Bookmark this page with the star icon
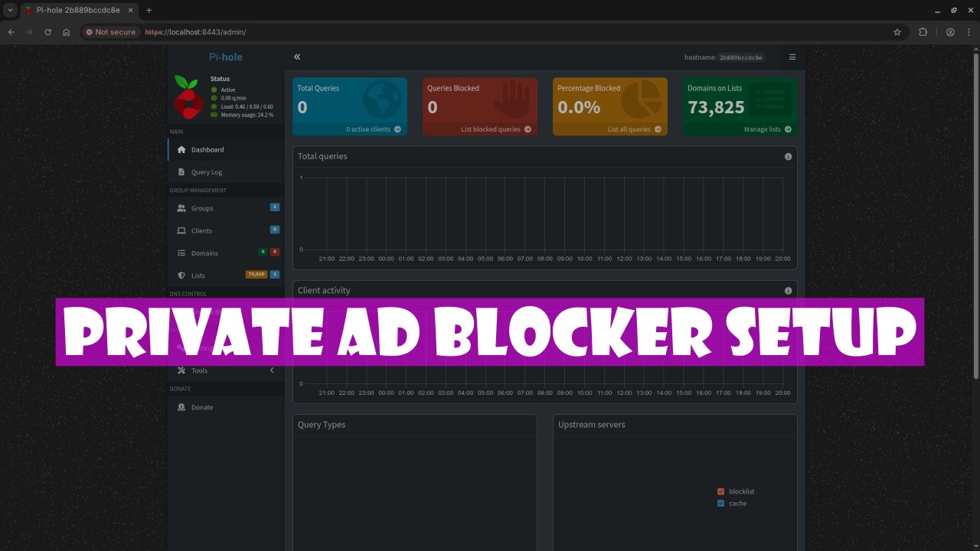Screen dimensions: 980x551 click(x=897, y=32)
